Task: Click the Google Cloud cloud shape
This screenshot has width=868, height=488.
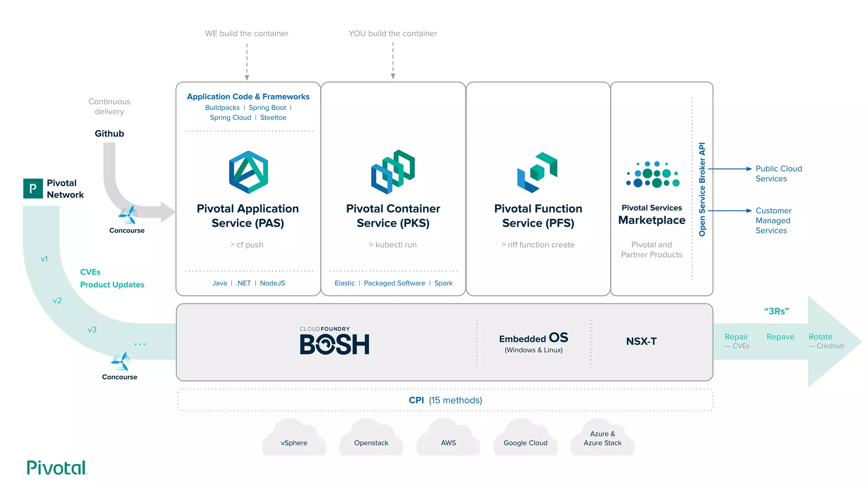Action: [526, 437]
